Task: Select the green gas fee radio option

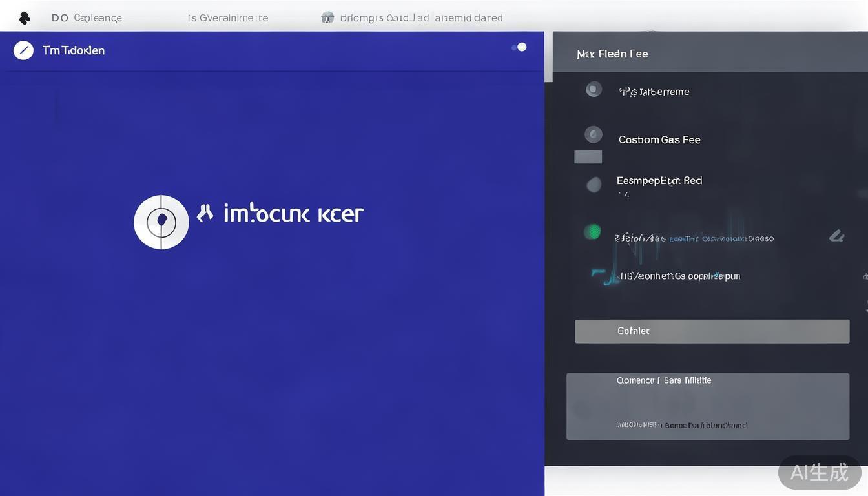Action: 594,232
